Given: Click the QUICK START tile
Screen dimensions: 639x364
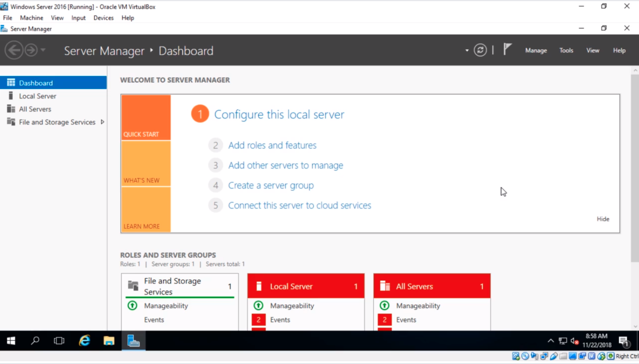Looking at the screenshot, I should 146,117.
